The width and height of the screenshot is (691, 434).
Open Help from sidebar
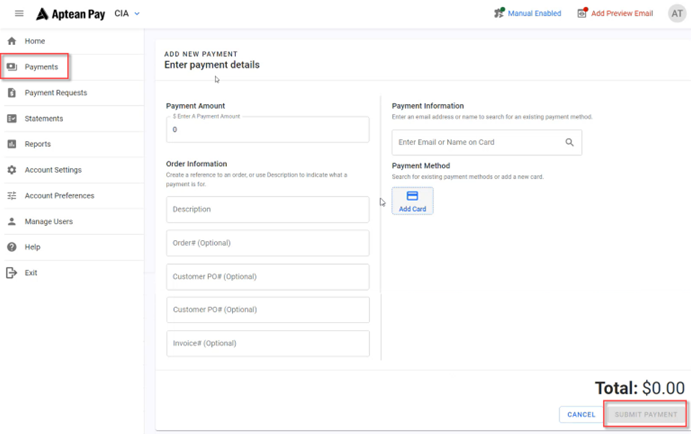click(x=32, y=247)
